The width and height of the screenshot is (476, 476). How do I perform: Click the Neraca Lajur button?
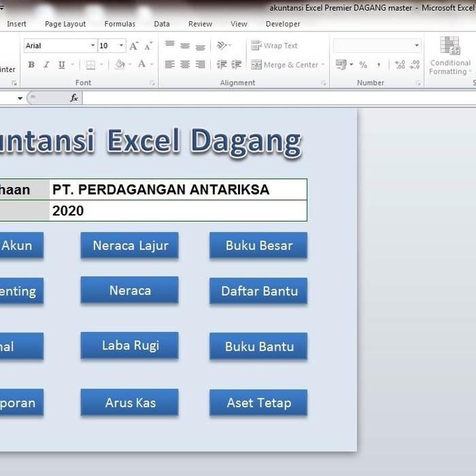tap(130, 245)
